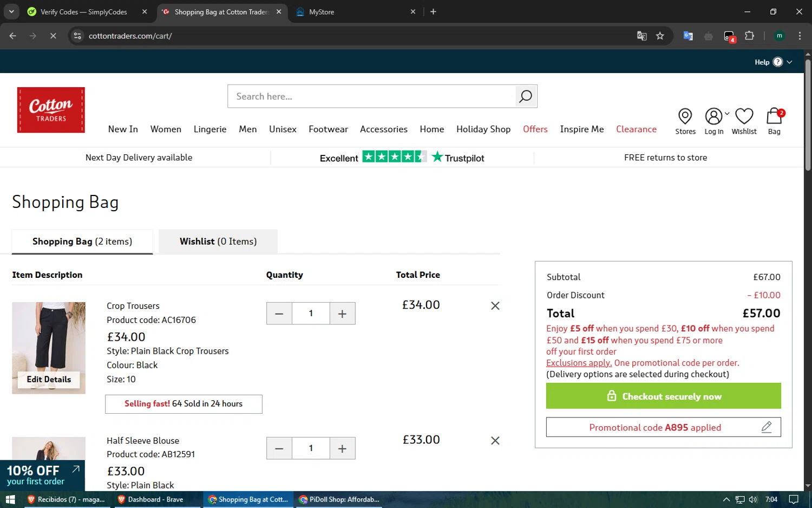
Task: Open the PiDoll Shop taskbar item
Action: click(x=339, y=499)
